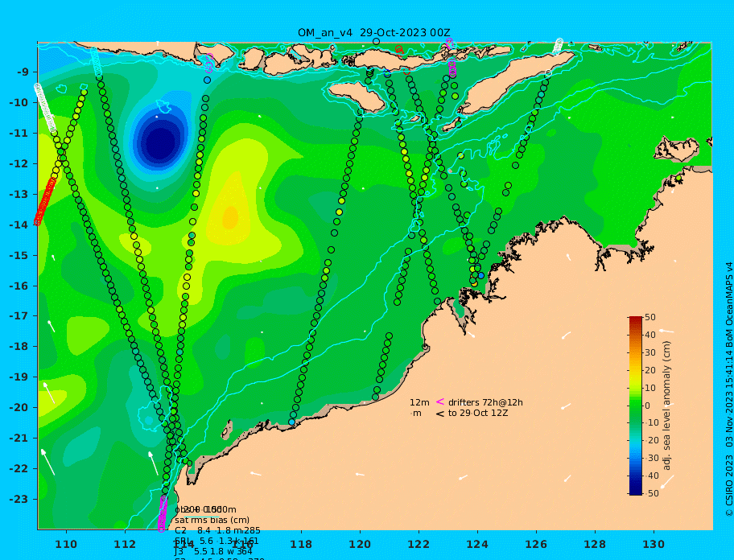Screen dimensions: 734x560
Task: Click the colorbar axis label 'adj. sea level anomaly (cm)'
Action: coord(666,406)
